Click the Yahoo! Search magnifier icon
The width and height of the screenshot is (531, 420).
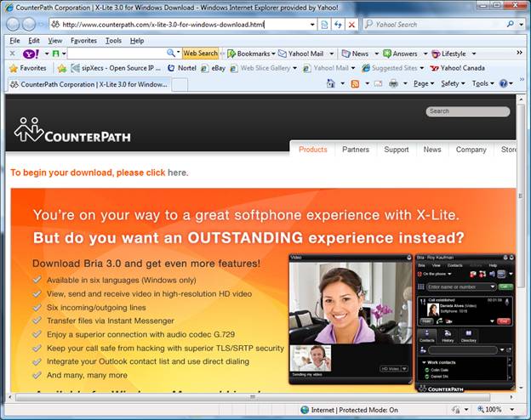pos(511,25)
